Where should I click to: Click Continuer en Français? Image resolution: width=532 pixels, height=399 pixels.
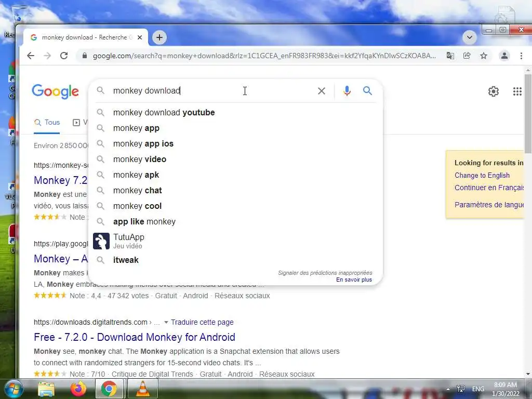(x=489, y=188)
